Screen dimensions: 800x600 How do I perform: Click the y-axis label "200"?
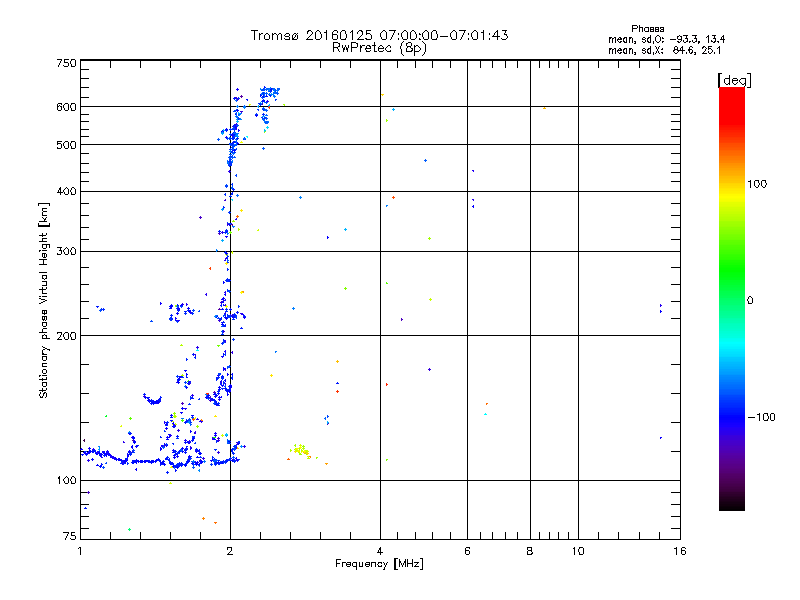tap(66, 336)
